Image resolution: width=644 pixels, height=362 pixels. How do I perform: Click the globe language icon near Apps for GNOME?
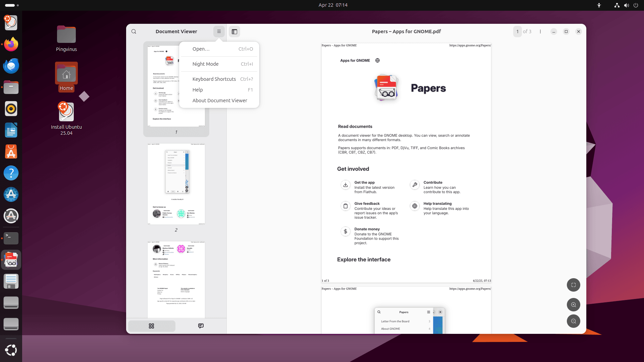377,61
